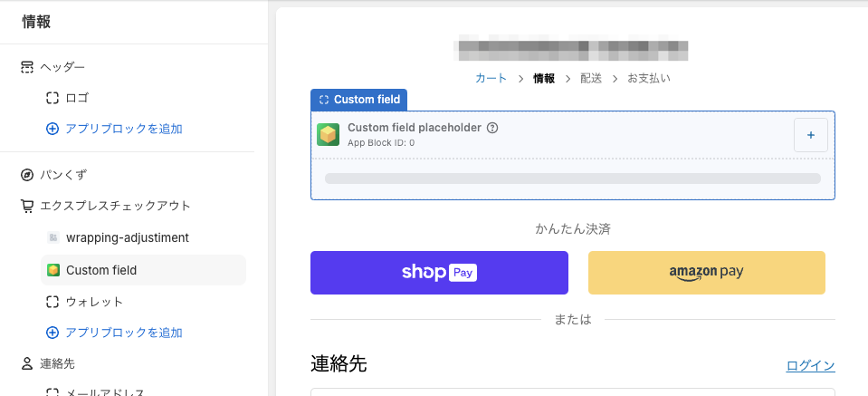Screen dimensions: 868x396
Task: Select the ロゴ block in sidebar
Action: (77, 98)
